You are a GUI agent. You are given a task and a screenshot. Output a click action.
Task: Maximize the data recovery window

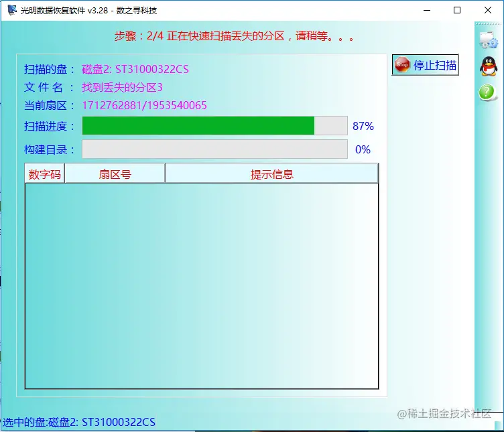tap(457, 10)
